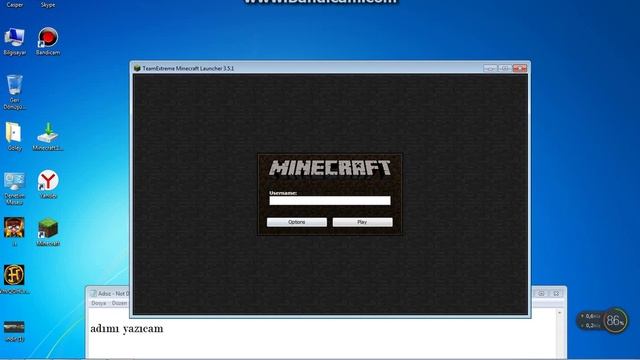
Task: Click the Notepad scrollbar up arrow
Action: [560, 313]
